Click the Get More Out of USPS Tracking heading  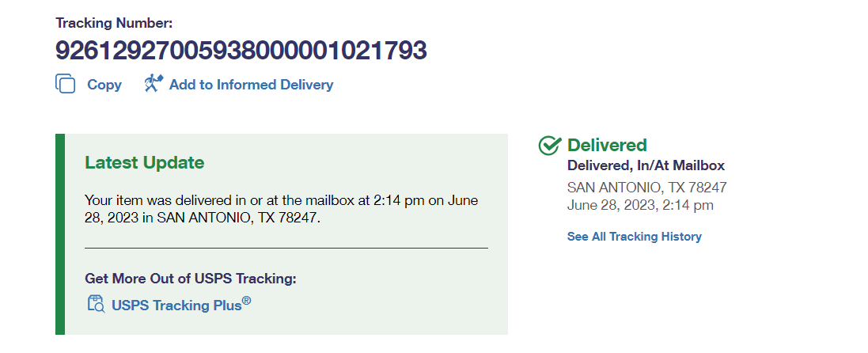click(x=190, y=279)
